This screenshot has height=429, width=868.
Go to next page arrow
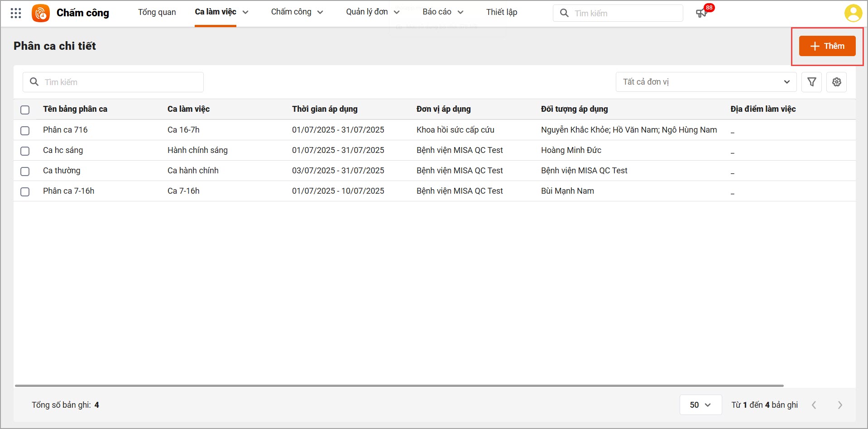(840, 405)
